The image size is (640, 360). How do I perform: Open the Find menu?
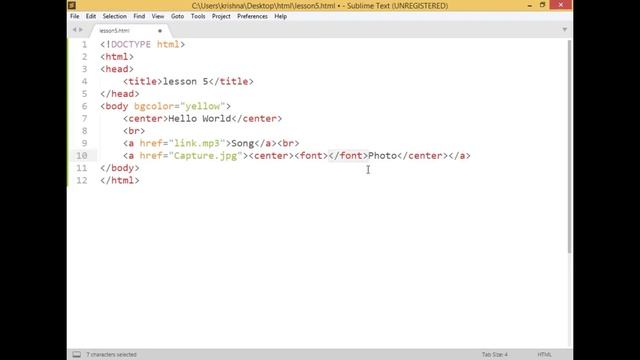coord(139,16)
